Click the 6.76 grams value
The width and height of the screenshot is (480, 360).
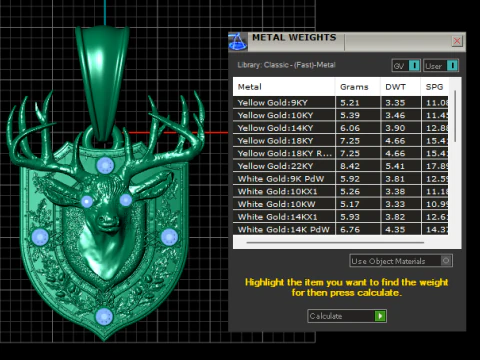click(x=350, y=229)
